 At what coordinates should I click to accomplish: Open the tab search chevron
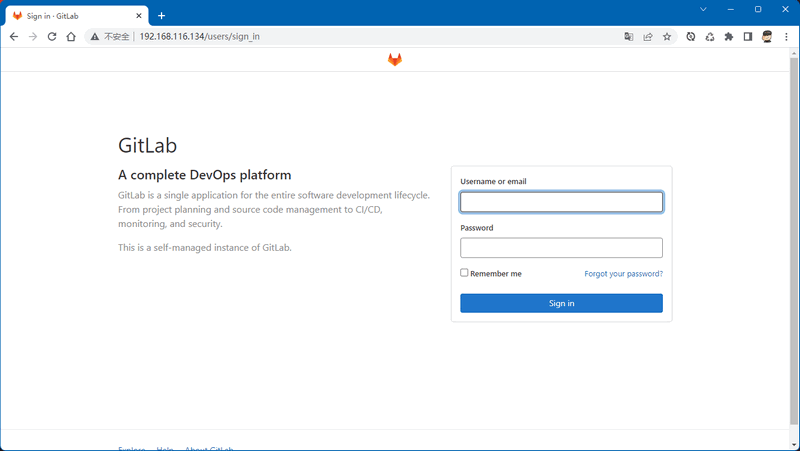tap(703, 9)
